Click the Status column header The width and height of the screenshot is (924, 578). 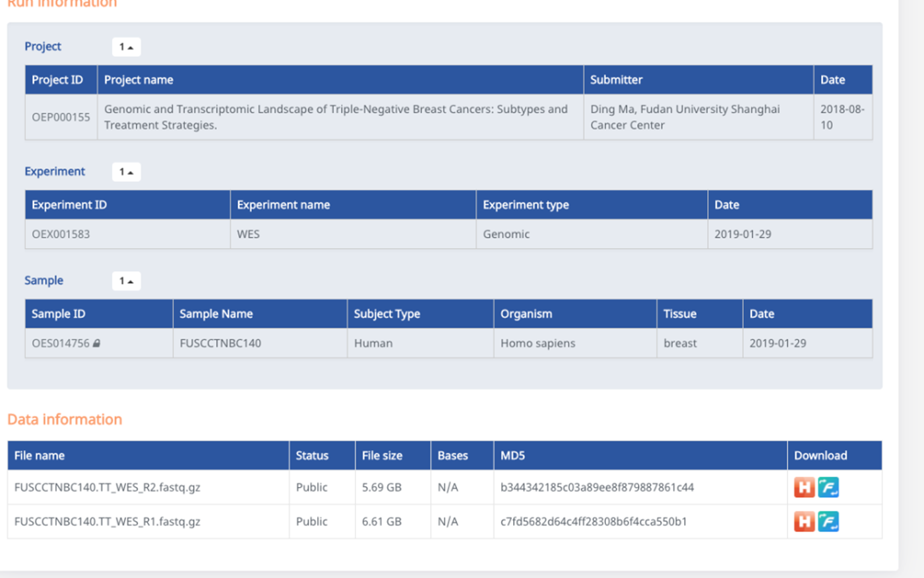point(322,455)
